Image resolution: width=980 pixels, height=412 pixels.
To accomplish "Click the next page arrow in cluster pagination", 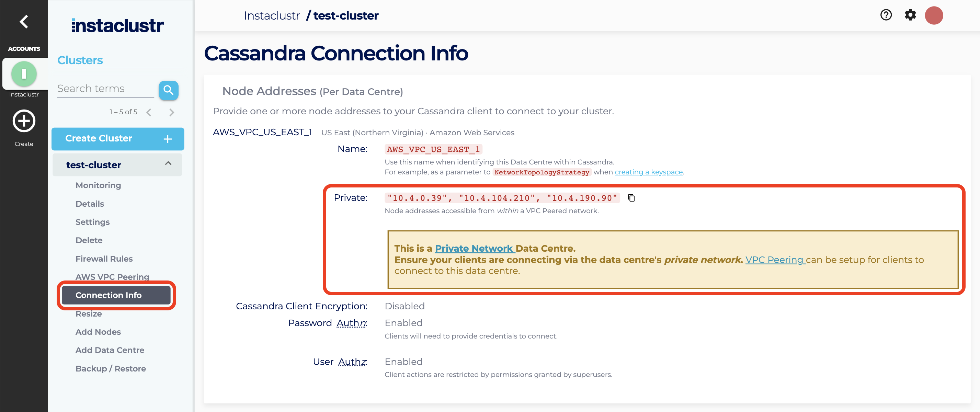I will 172,112.
